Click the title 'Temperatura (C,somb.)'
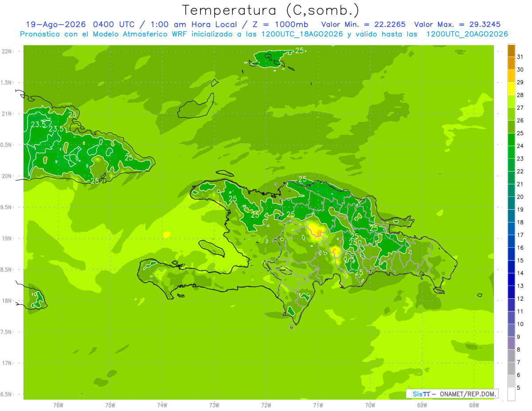 (x=271, y=10)
